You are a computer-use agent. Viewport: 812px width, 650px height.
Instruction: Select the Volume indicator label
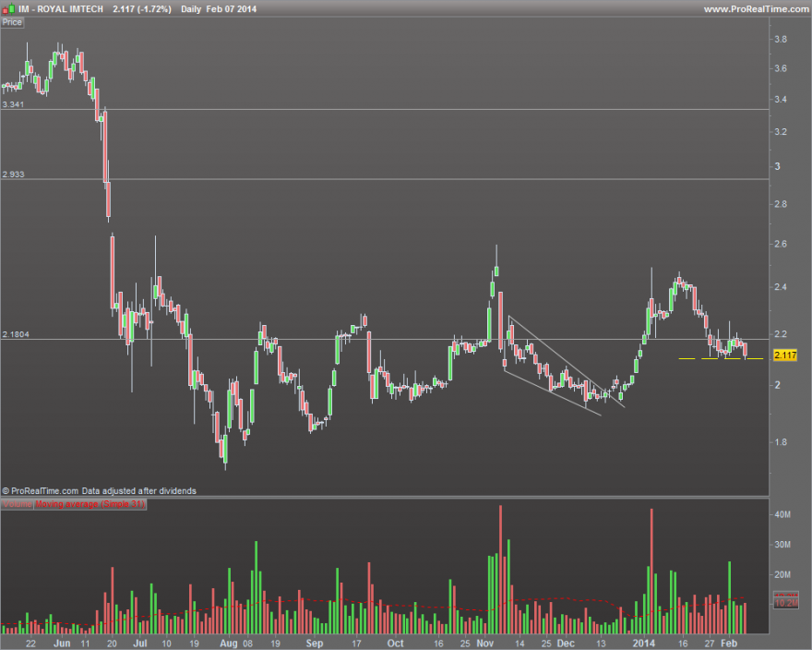click(18, 504)
